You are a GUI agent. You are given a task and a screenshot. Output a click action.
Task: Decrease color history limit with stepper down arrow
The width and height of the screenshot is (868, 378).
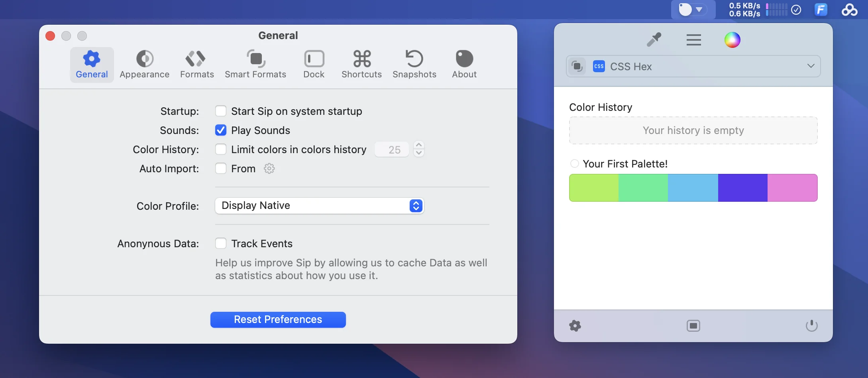click(x=419, y=153)
